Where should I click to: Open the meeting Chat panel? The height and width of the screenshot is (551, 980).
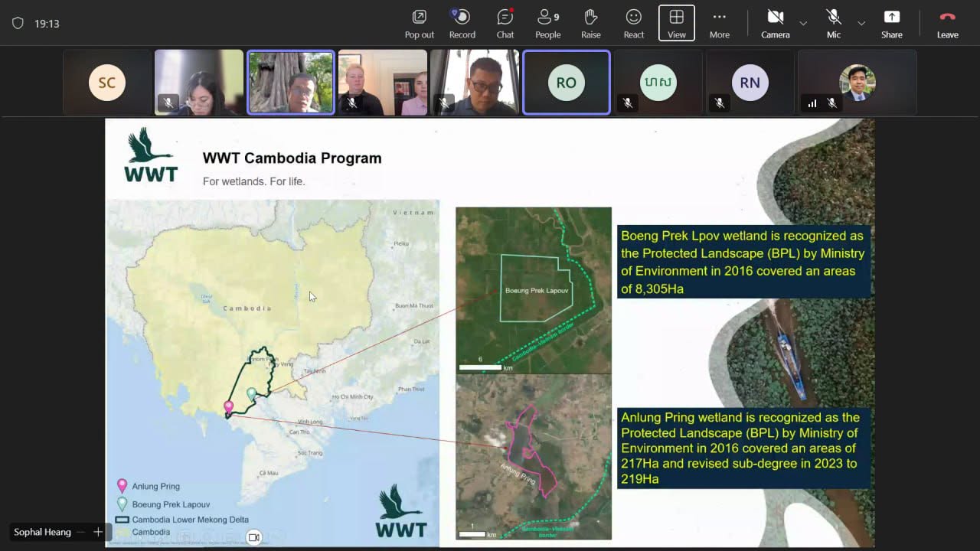(505, 24)
